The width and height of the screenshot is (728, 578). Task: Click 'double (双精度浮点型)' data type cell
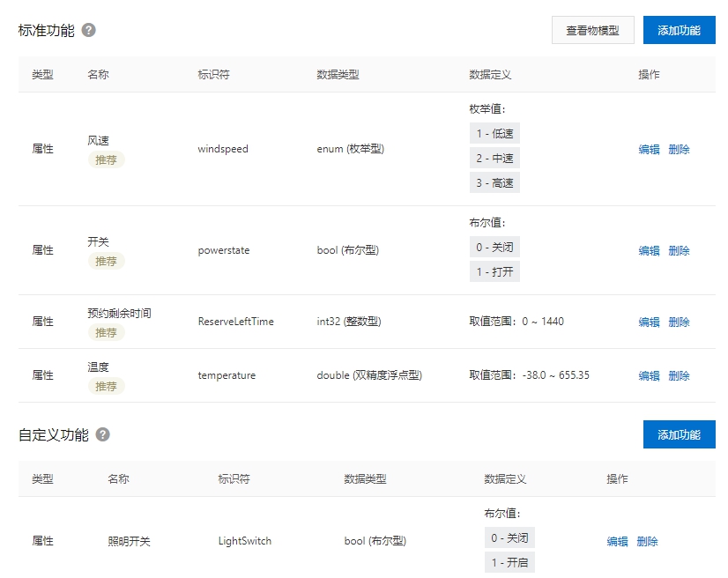point(369,375)
